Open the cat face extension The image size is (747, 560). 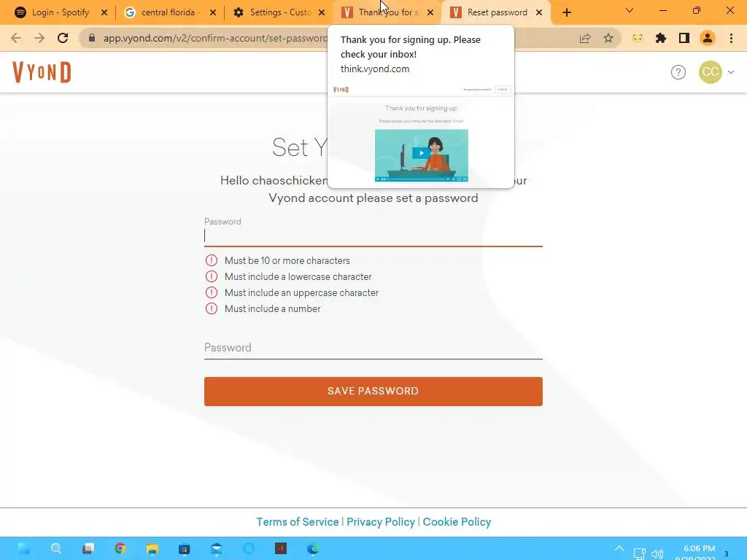point(638,38)
